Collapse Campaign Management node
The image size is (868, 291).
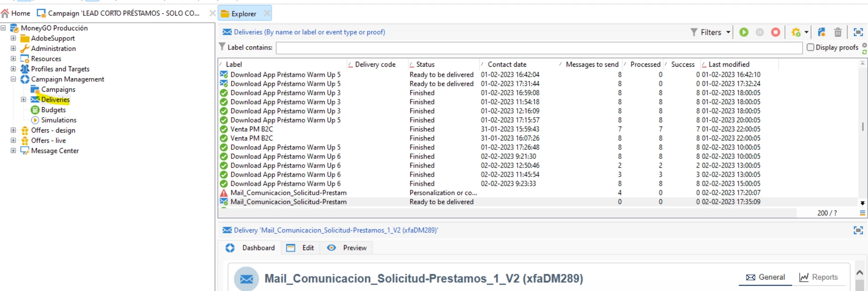pyautogui.click(x=13, y=79)
